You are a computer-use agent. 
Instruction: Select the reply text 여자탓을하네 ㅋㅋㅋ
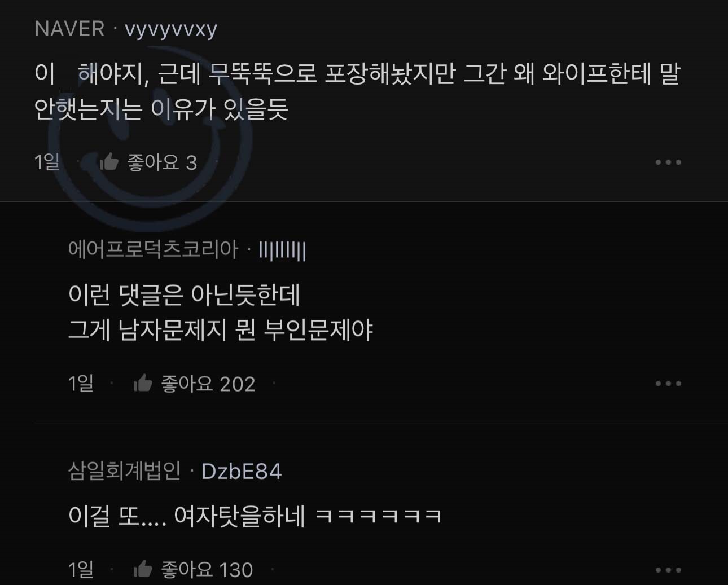pyautogui.click(x=255, y=516)
